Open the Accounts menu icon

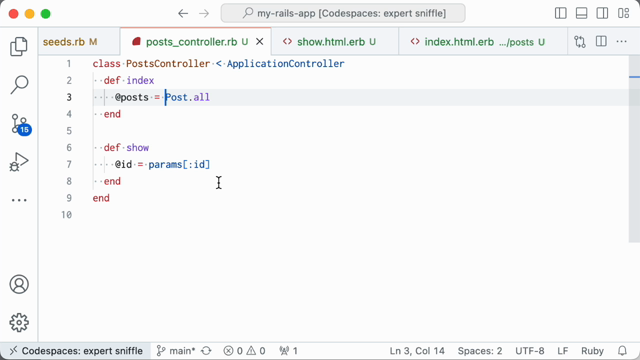[x=19, y=284]
